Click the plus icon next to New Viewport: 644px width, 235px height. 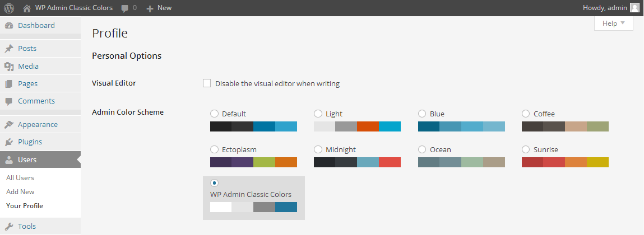pos(150,8)
